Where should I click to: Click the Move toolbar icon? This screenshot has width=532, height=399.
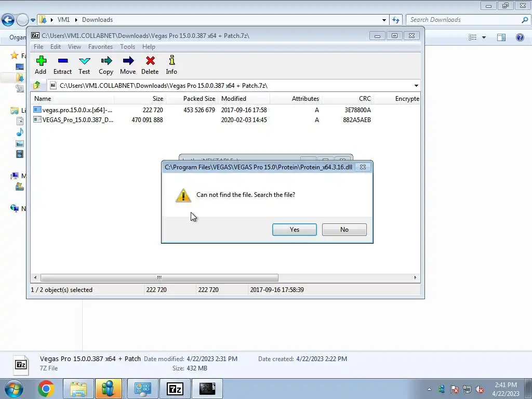[128, 65]
